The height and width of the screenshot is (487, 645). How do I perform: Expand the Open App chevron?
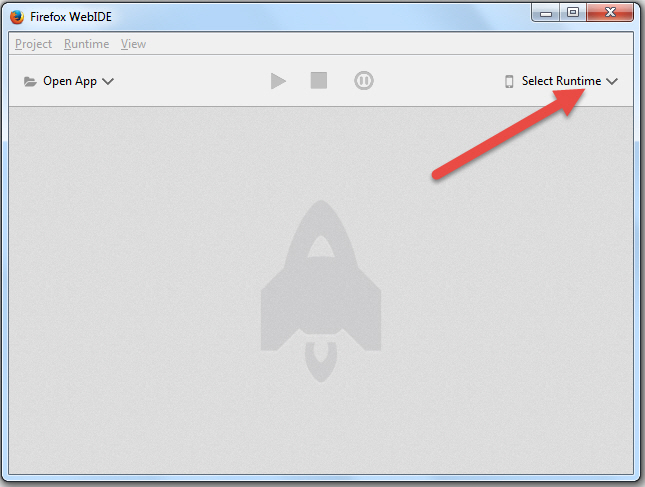[x=108, y=81]
